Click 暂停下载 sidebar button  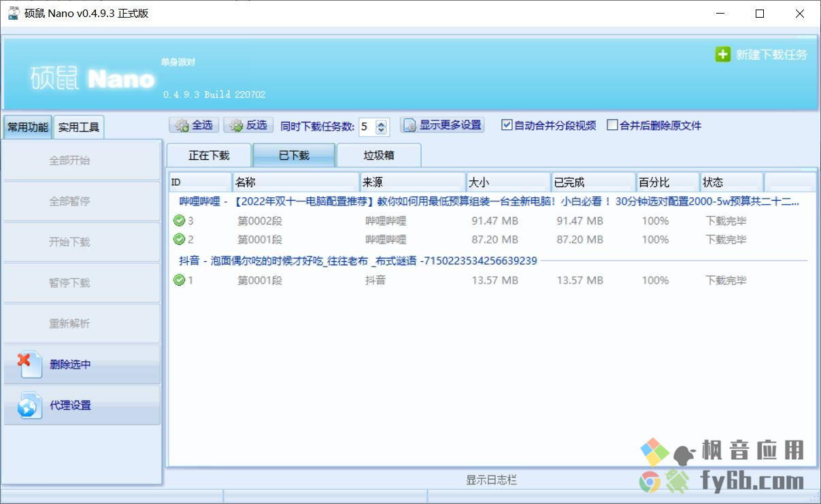pos(82,283)
